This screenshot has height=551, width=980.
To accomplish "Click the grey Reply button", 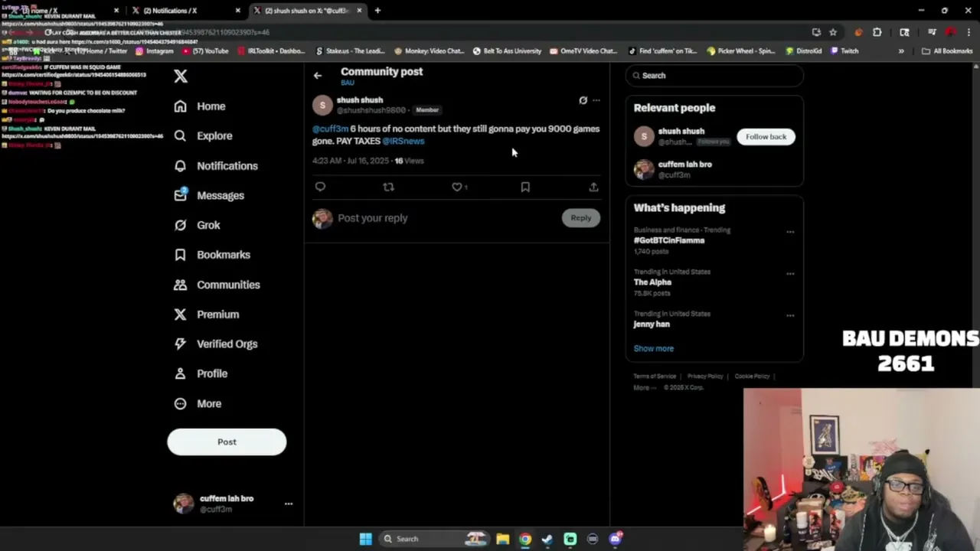I will point(581,218).
